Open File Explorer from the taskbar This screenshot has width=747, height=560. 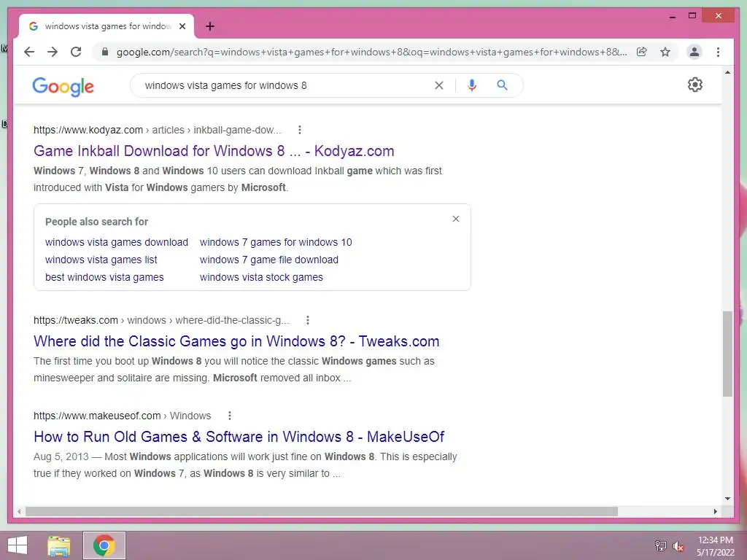click(x=59, y=545)
